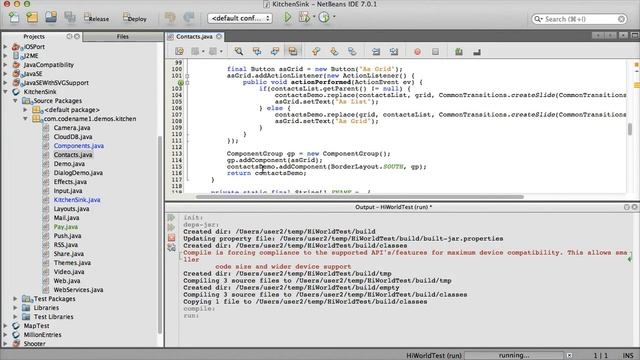Click INS insert mode indicator

(628, 356)
